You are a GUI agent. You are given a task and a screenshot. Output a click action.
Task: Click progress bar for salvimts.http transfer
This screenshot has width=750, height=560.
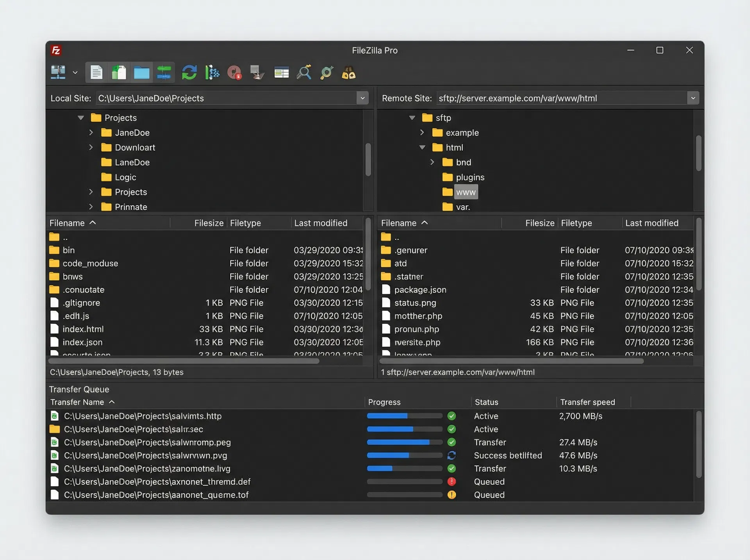pyautogui.click(x=404, y=416)
